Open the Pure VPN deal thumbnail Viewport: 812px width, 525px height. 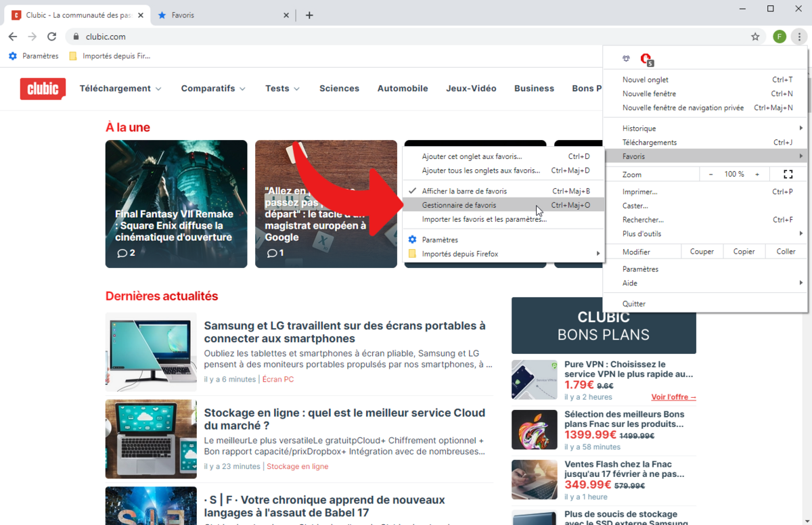tap(535, 380)
